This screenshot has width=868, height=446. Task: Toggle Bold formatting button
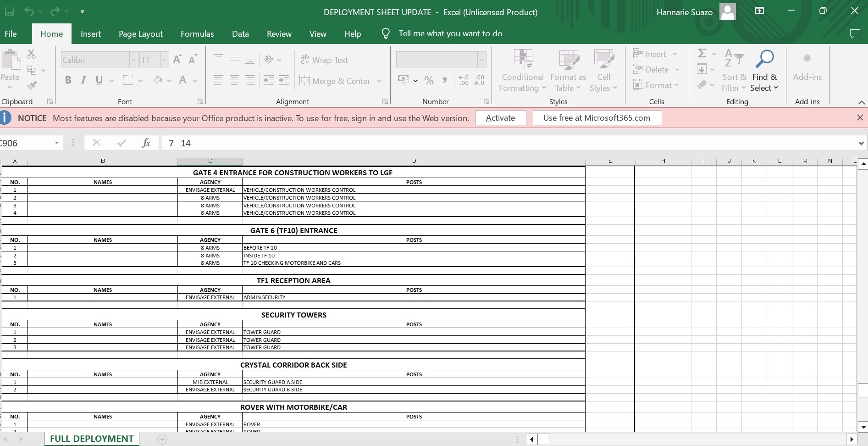pos(68,80)
